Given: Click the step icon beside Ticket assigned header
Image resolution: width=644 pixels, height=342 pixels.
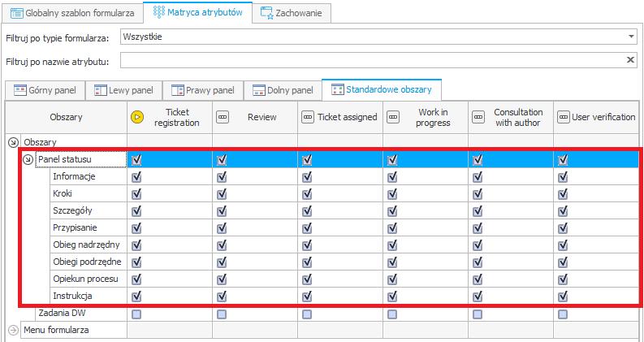Looking at the screenshot, I should pyautogui.click(x=308, y=117).
